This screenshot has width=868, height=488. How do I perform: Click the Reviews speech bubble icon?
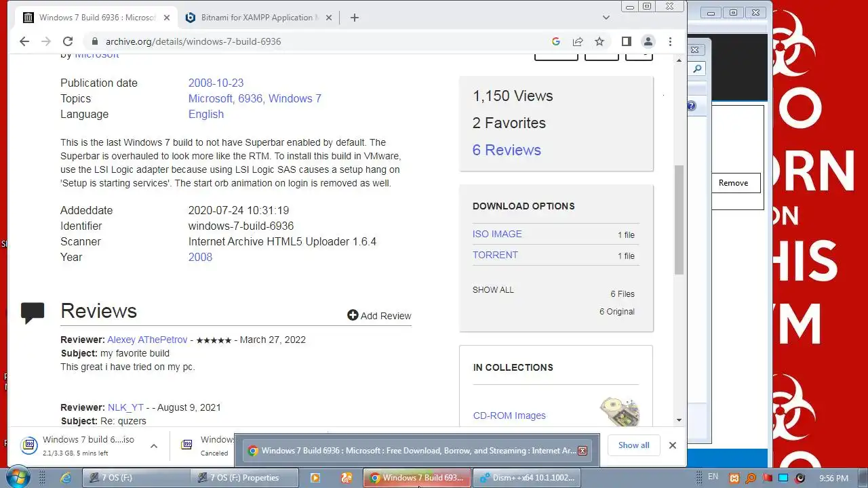point(33,312)
